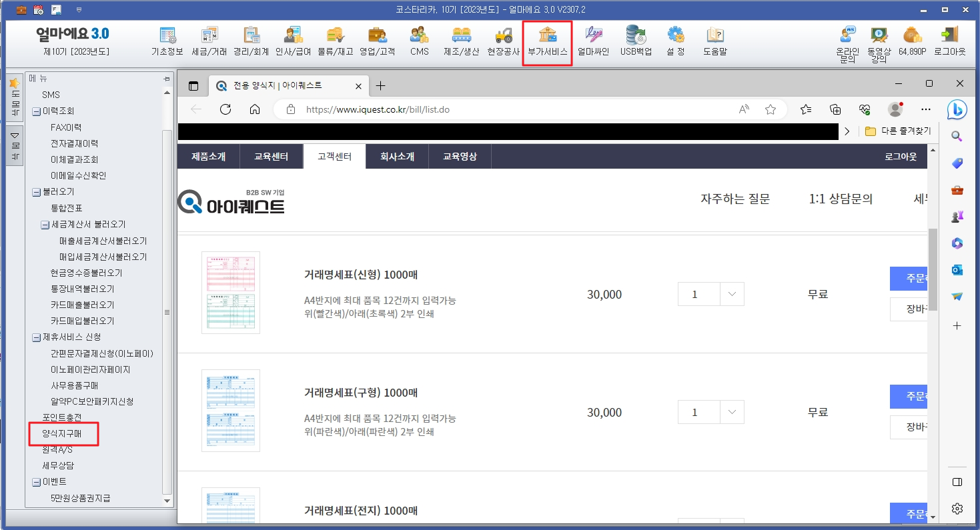Open the 동영상강의 video icon
980x530 pixels.
(x=879, y=45)
